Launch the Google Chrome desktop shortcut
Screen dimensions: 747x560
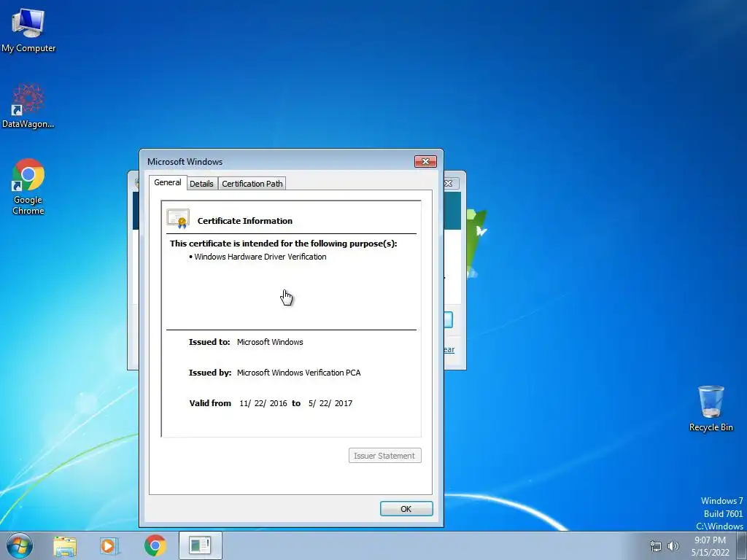[x=28, y=186]
